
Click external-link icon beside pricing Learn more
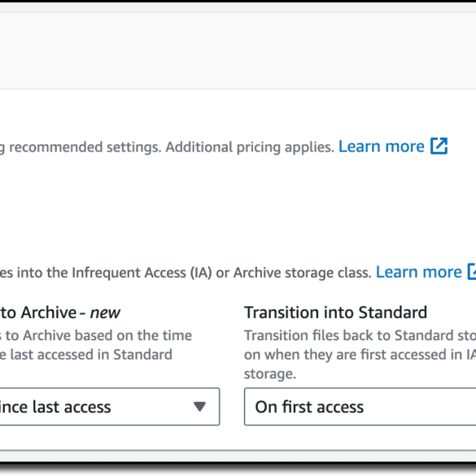pyautogui.click(x=439, y=146)
